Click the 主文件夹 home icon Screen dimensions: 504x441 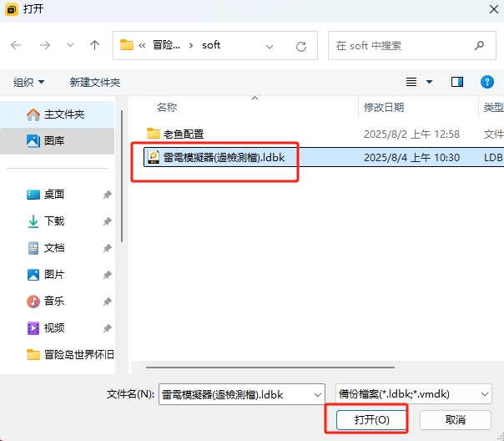(x=33, y=114)
